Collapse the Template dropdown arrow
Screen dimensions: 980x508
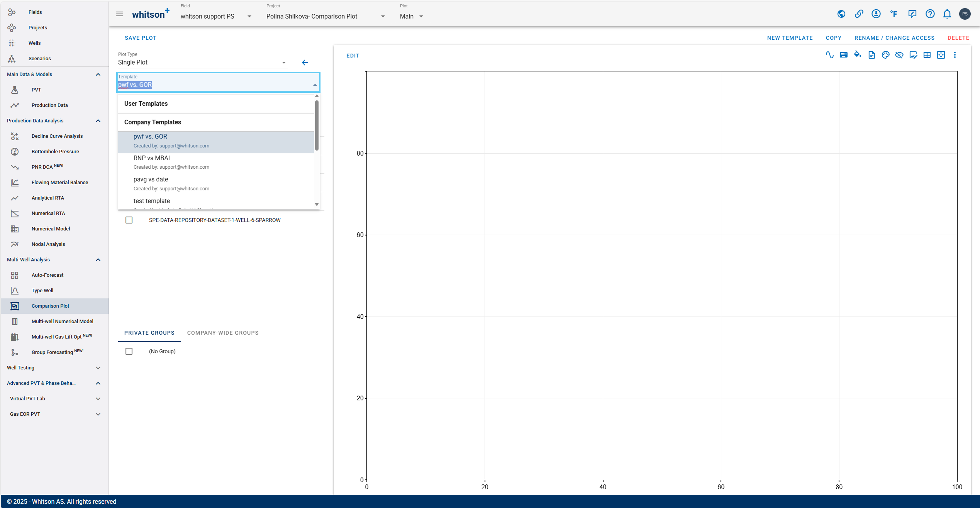(315, 85)
